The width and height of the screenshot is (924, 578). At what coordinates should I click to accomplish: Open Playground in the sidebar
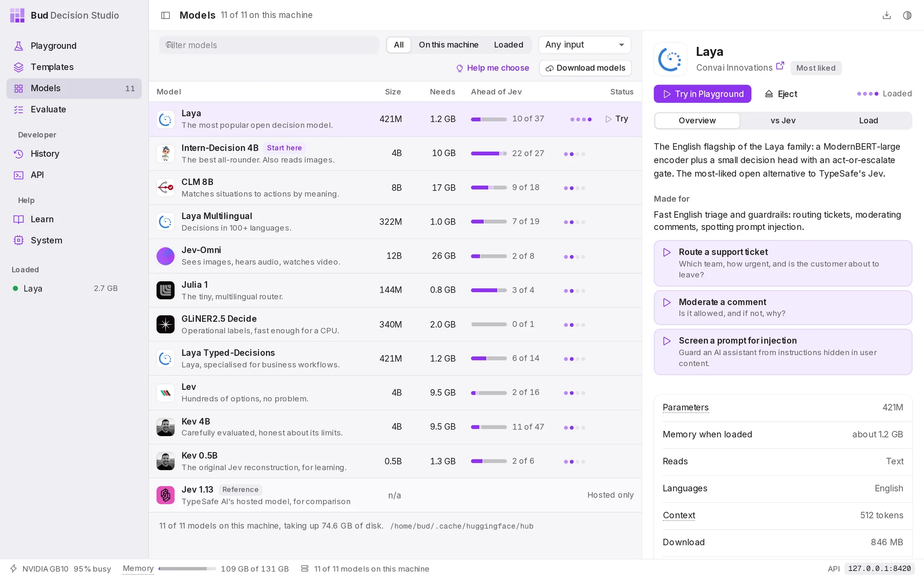click(x=74, y=46)
